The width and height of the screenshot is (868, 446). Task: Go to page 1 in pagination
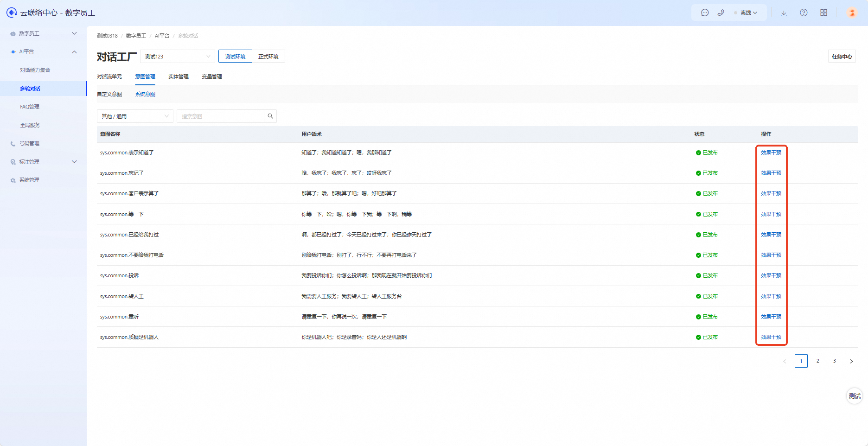pos(801,361)
